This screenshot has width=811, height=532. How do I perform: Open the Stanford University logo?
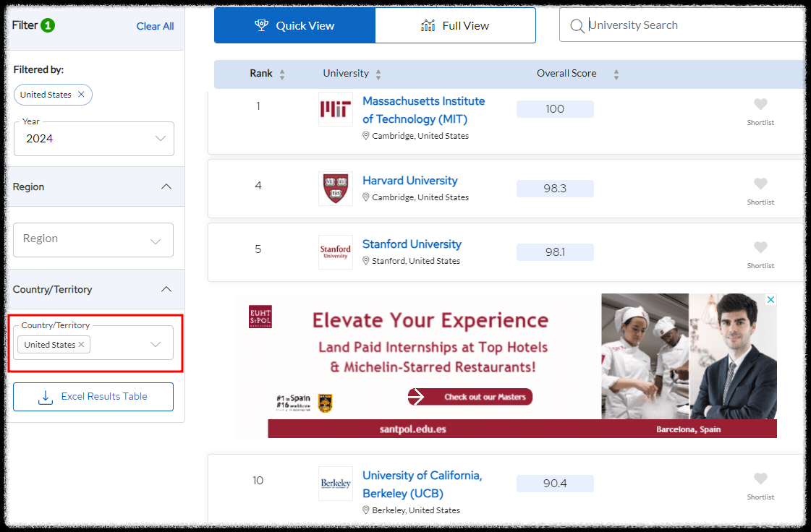[335, 252]
